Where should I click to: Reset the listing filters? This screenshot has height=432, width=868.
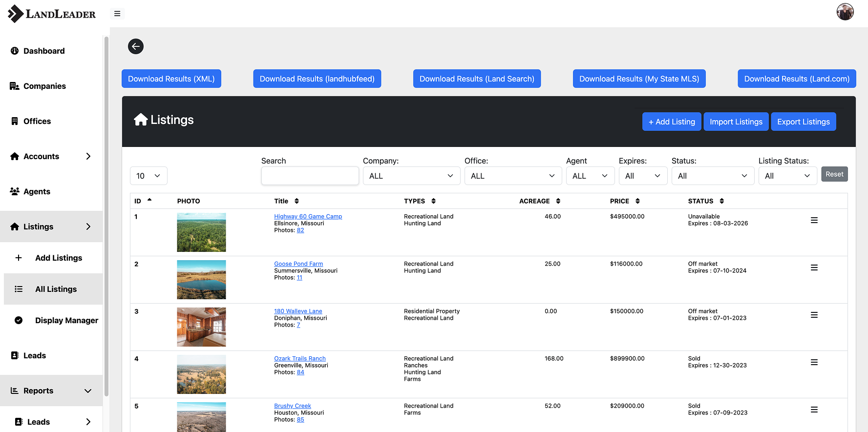[834, 174]
